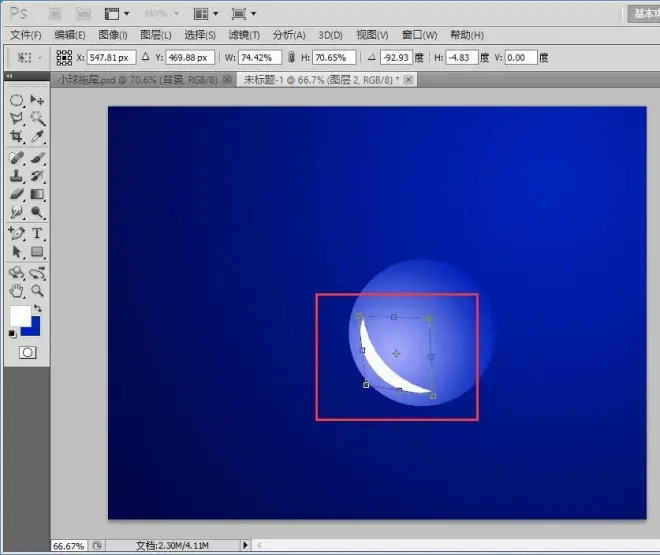The height and width of the screenshot is (555, 660).
Task: Select the History Brush tool
Action: point(37,176)
